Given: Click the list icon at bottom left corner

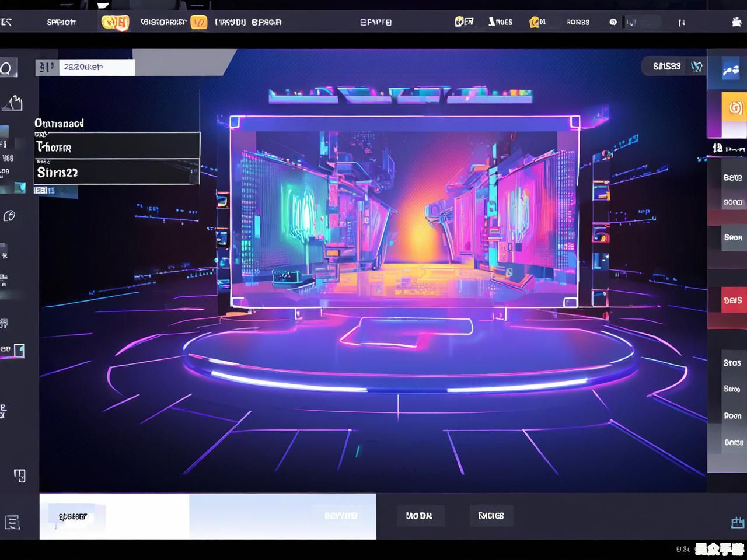Looking at the screenshot, I should (12, 522).
